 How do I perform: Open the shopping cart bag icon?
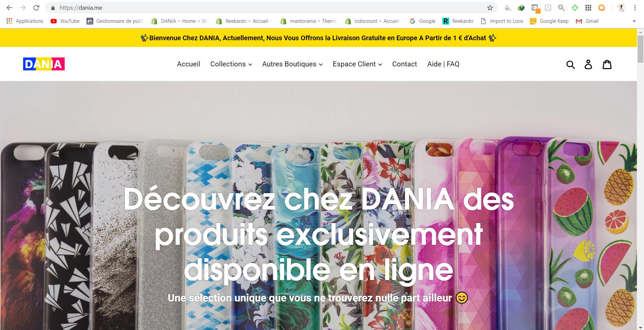click(607, 64)
